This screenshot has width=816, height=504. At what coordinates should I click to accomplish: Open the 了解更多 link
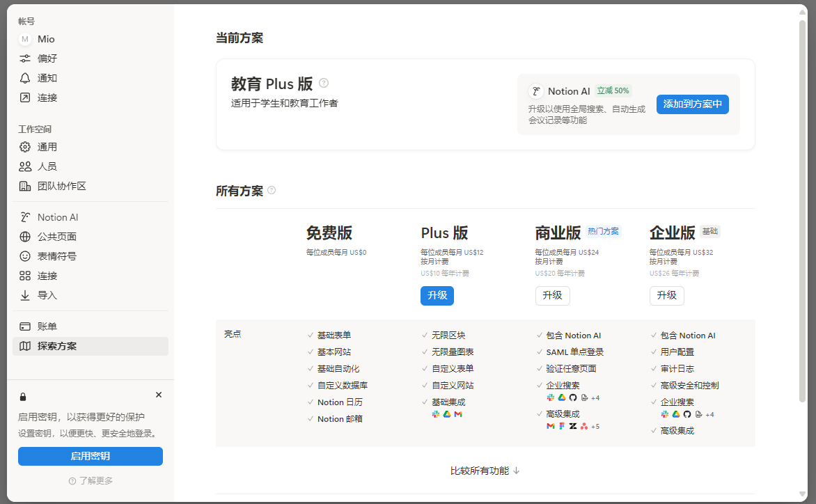tap(91, 480)
